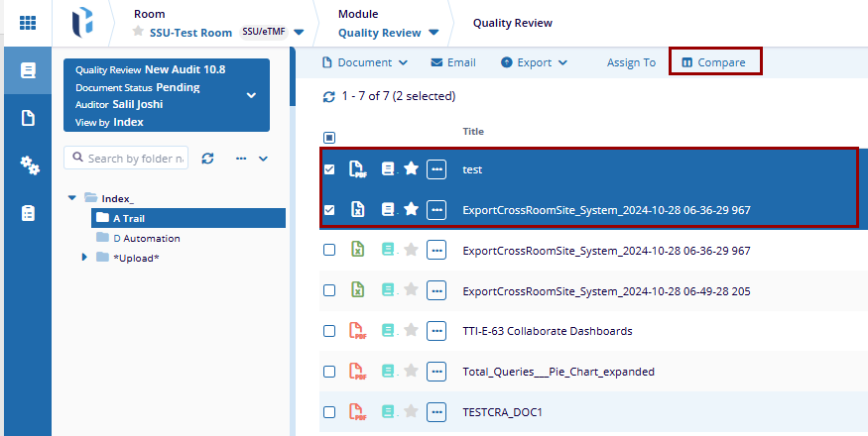This screenshot has width=868, height=436.
Task: Click the gears settings icon in sidebar
Action: [29, 165]
